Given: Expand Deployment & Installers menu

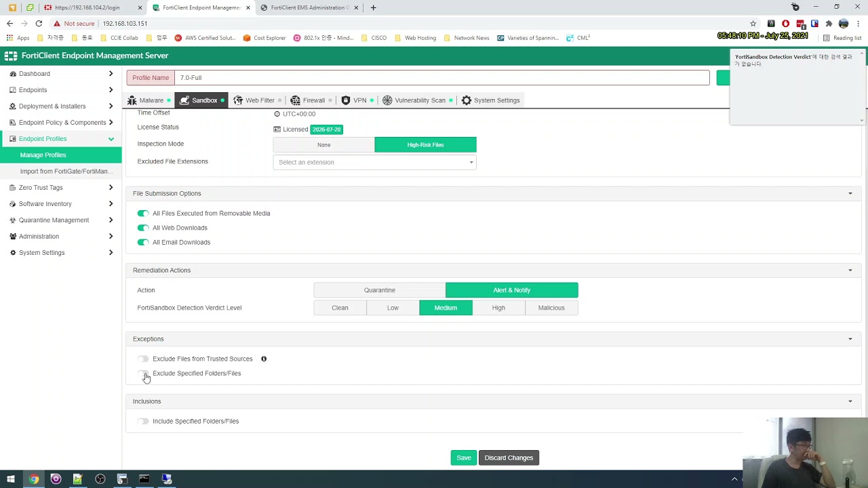Looking at the screenshot, I should 61,106.
